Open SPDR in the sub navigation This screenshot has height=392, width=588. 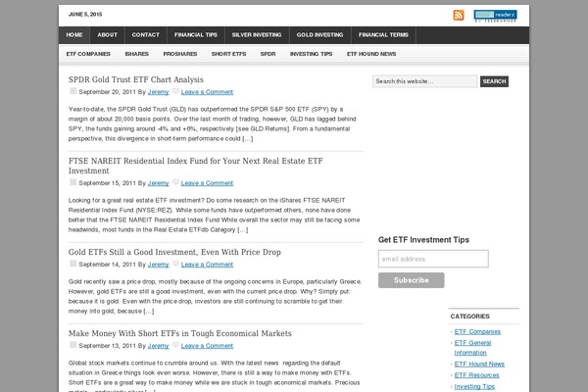268,54
